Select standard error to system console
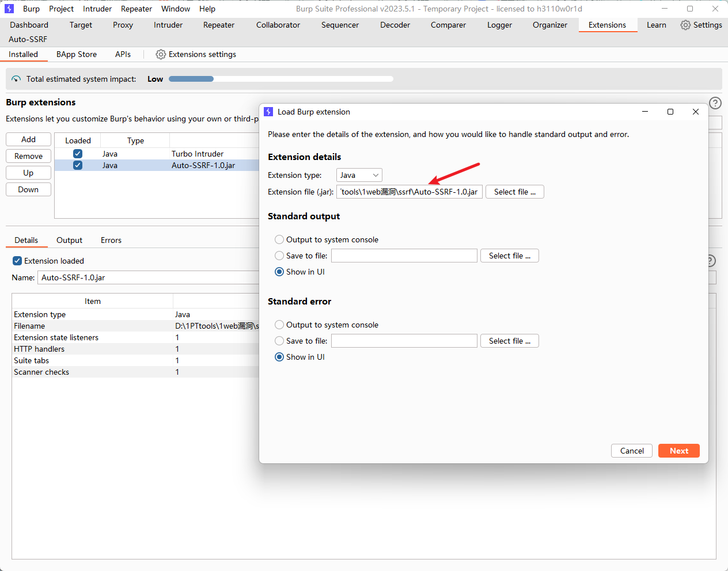The height and width of the screenshot is (571, 728). coord(279,325)
